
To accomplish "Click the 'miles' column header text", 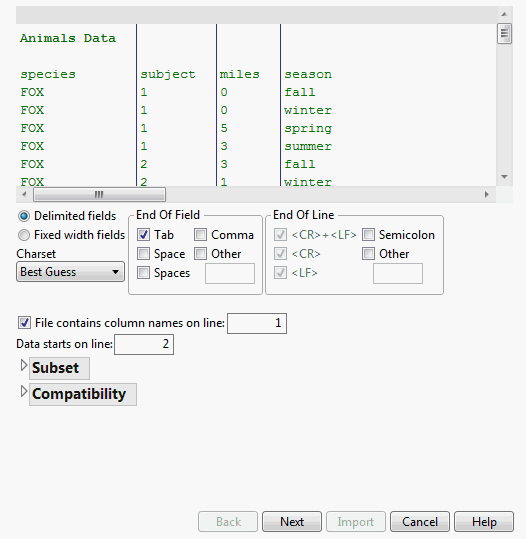I will 240,74.
